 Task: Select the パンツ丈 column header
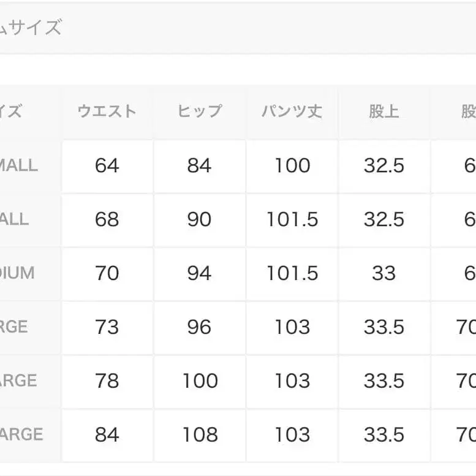[292, 111]
